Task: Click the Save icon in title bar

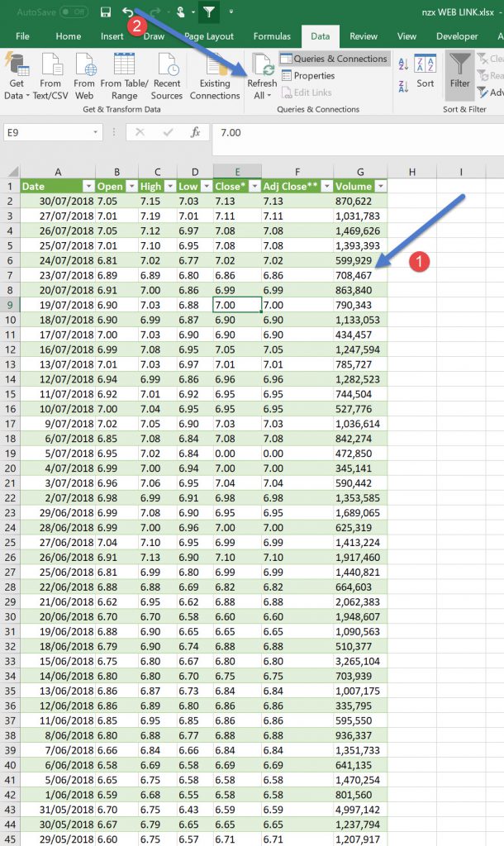Action: [105, 12]
